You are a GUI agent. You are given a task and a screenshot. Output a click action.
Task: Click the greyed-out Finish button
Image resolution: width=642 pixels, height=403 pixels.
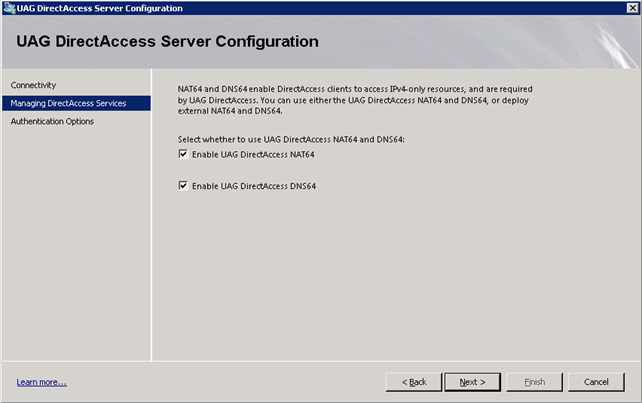pyautogui.click(x=535, y=382)
